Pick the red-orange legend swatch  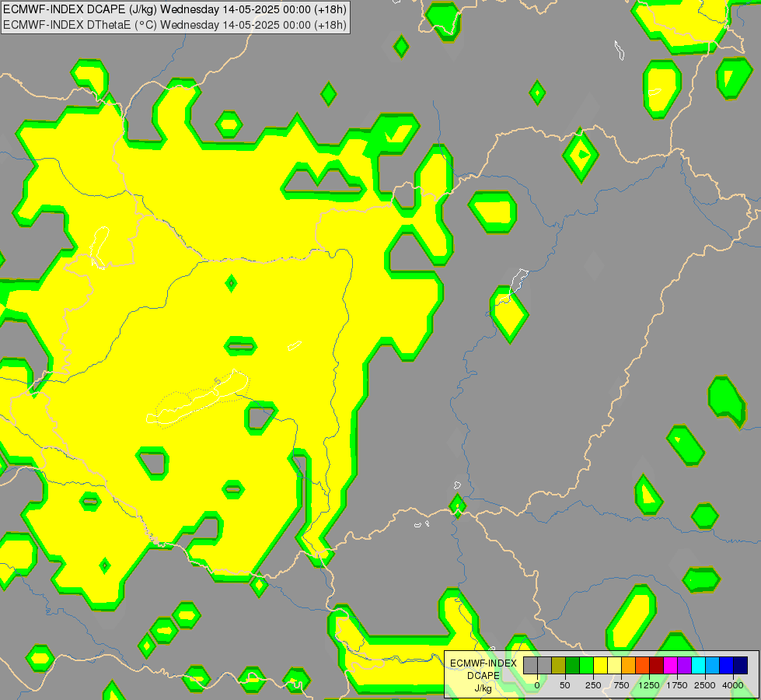643,665
